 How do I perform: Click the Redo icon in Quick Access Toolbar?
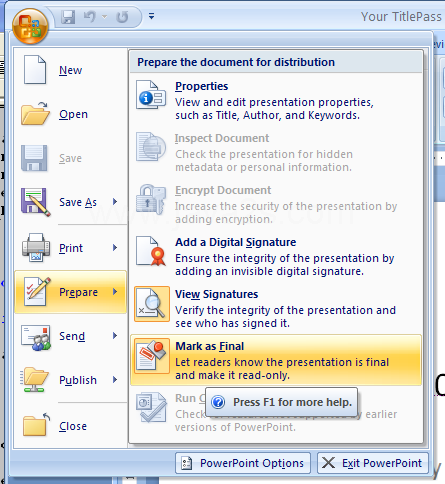click(122, 17)
